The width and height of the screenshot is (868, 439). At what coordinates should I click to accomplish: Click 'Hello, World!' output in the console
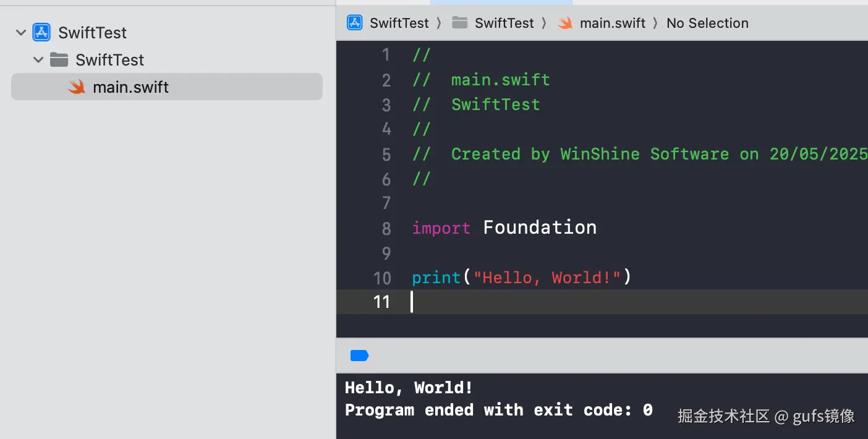409,388
